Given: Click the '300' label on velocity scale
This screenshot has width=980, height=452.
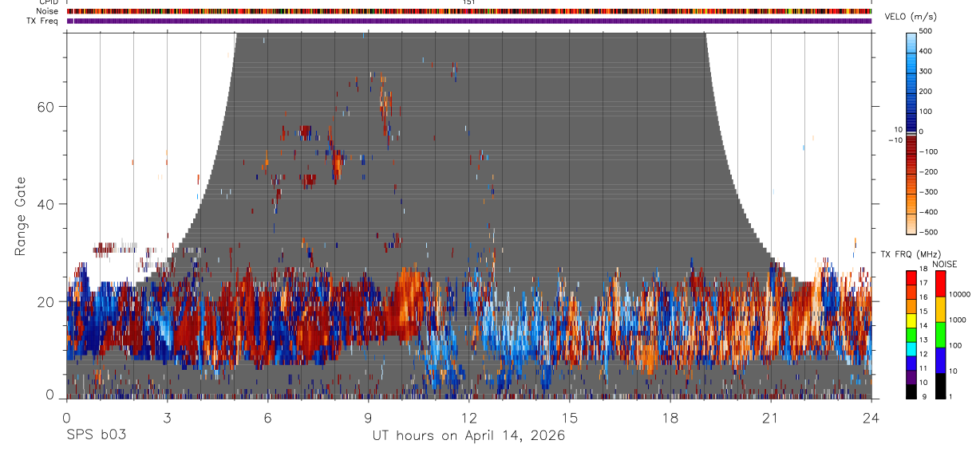Looking at the screenshot, I should (926, 71).
